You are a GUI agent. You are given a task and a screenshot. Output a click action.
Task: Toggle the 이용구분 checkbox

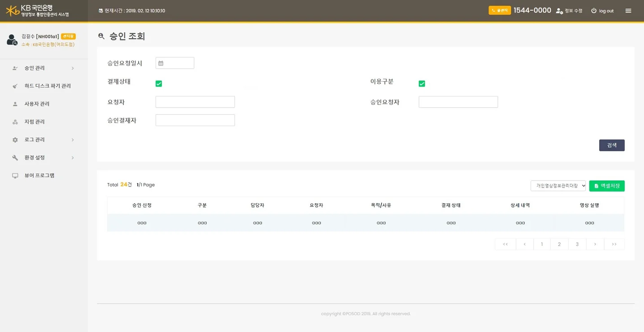(422, 83)
